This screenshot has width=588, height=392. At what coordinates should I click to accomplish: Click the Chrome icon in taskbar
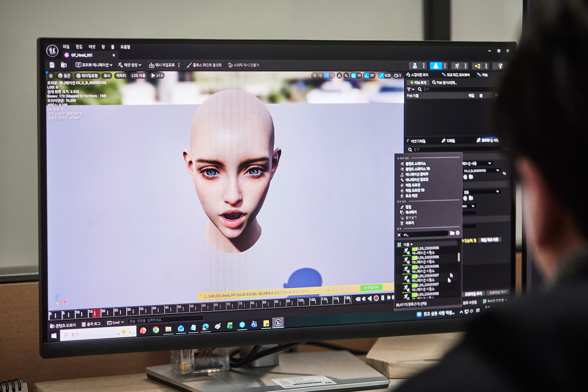(x=156, y=330)
